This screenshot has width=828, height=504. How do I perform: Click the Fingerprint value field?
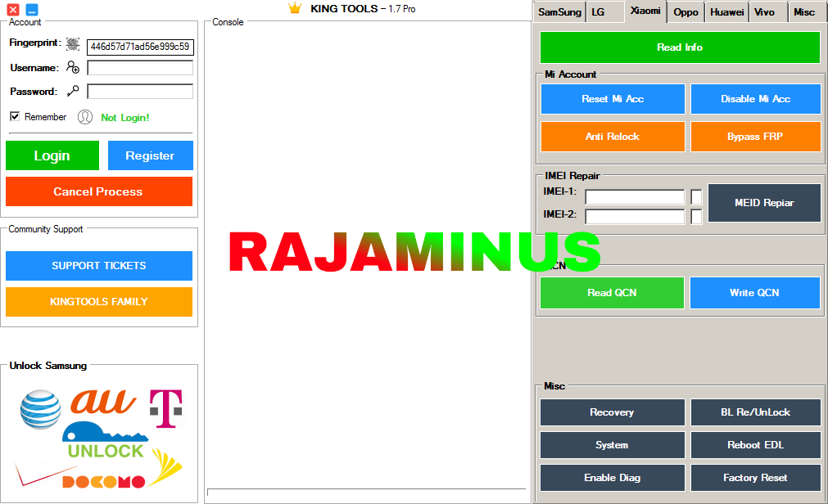[141, 47]
